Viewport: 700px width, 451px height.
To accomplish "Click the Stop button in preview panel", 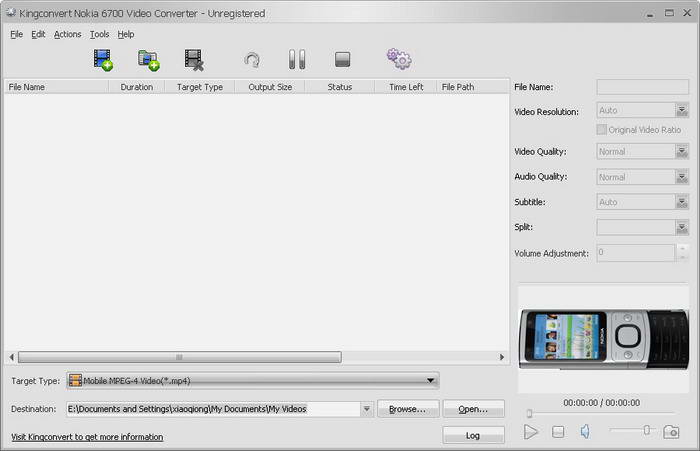I will 558,432.
